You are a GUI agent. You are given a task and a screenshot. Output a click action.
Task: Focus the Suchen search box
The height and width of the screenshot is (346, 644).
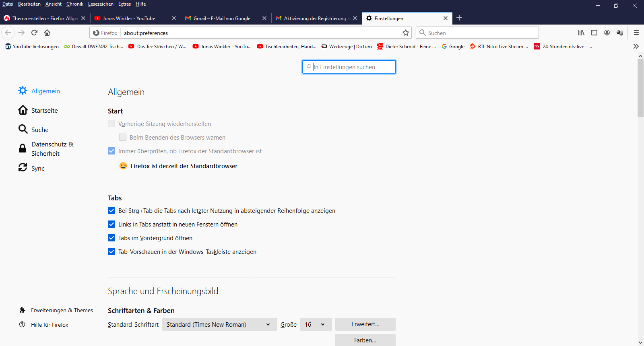[x=477, y=33]
